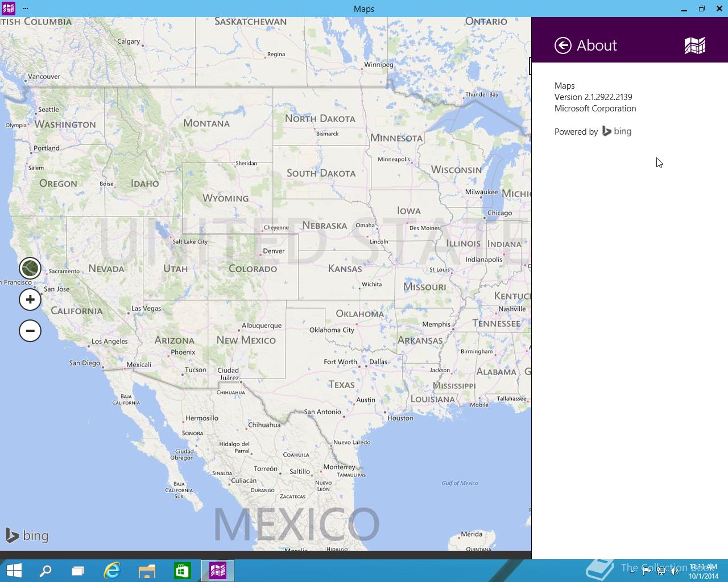Image resolution: width=728 pixels, height=582 pixels.
Task: Zoom in with the plus button
Action: 30,300
